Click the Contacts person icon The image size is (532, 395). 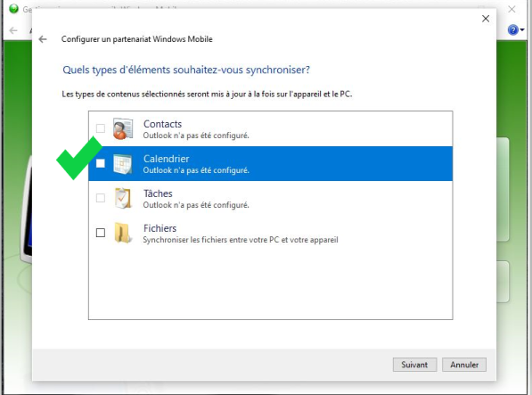click(122, 128)
